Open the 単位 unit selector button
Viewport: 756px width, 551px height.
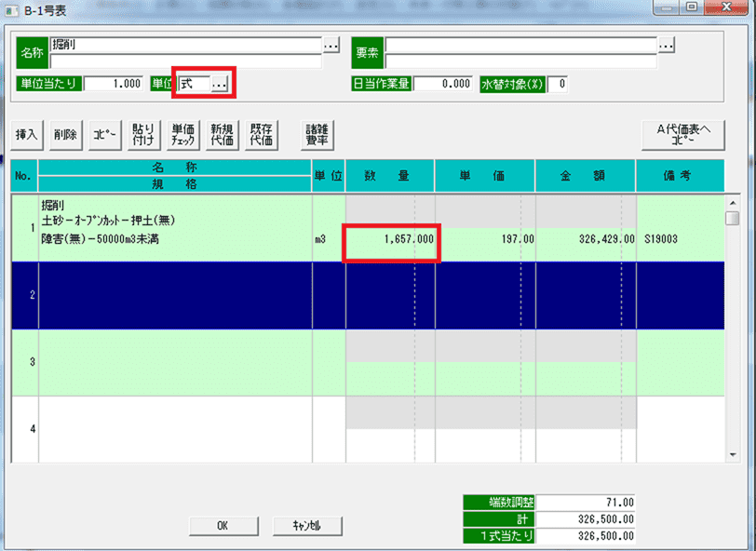tap(220, 84)
